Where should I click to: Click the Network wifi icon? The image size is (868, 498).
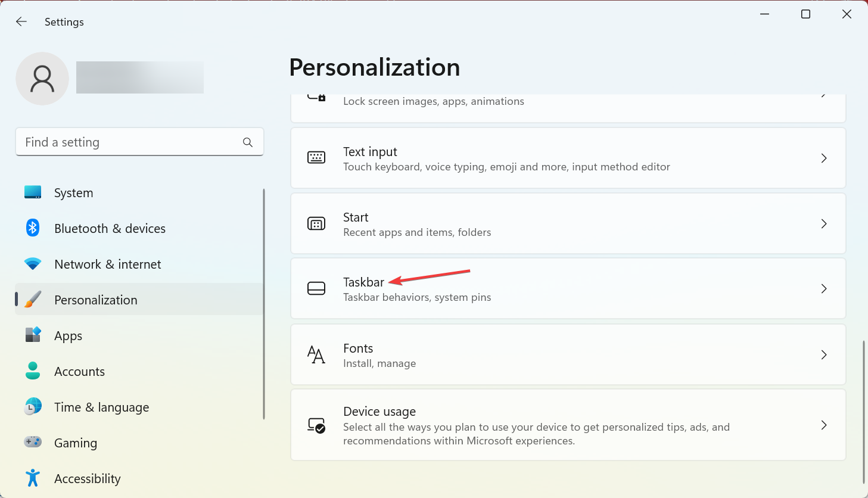tap(33, 264)
